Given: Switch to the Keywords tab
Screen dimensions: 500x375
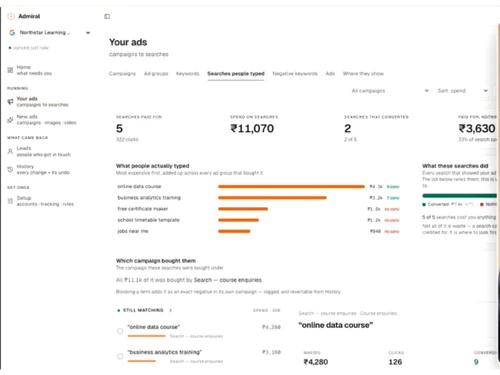Looking at the screenshot, I should coord(188,73).
